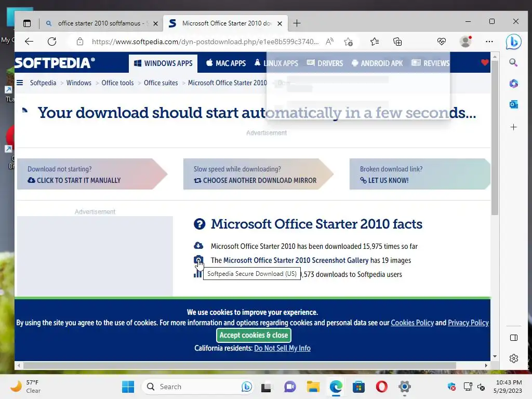Open the weather widget 57°F Clear
Screen dimensions: 532x399
(x=25, y=387)
